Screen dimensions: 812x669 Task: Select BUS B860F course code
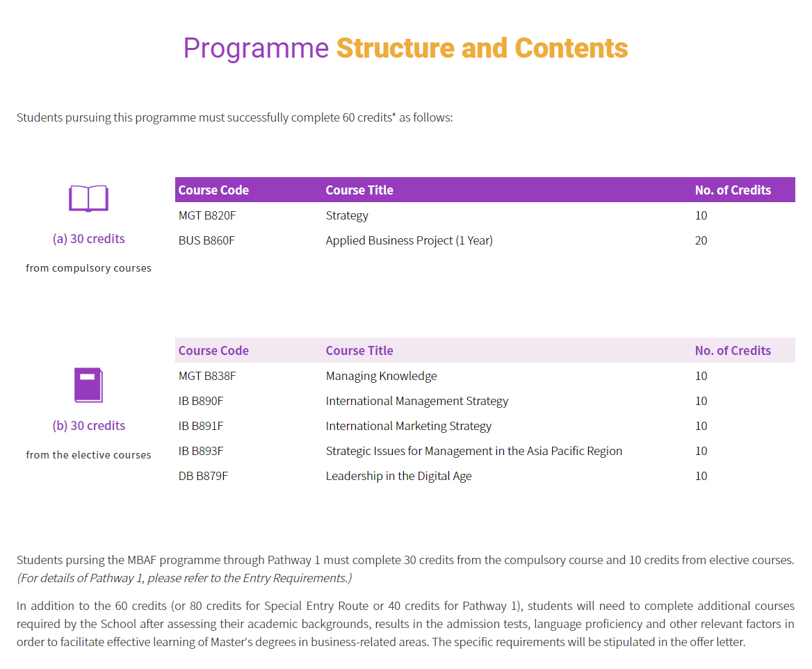[x=206, y=240]
